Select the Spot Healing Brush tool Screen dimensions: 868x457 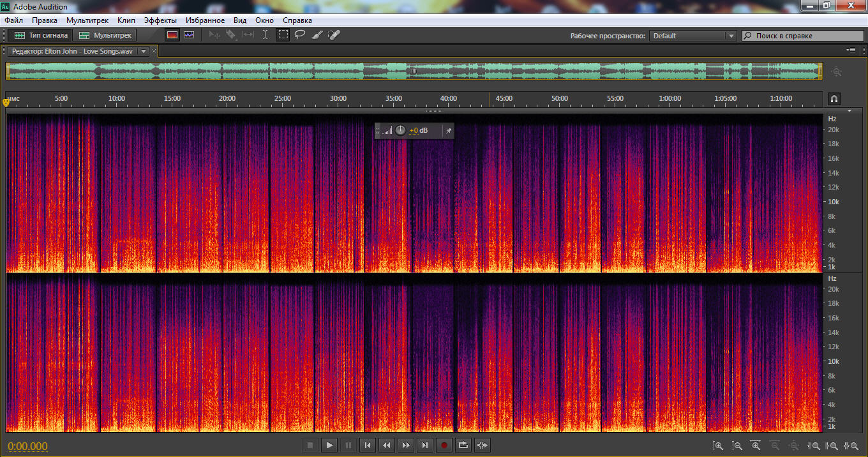click(x=334, y=35)
